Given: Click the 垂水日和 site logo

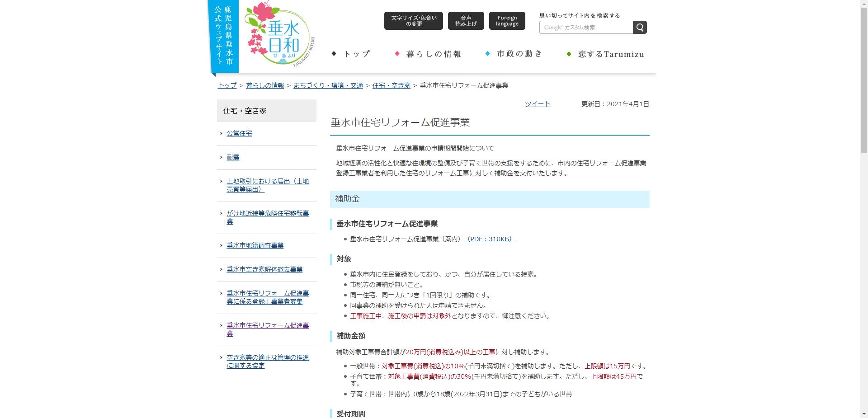Looking at the screenshot, I should [278, 36].
